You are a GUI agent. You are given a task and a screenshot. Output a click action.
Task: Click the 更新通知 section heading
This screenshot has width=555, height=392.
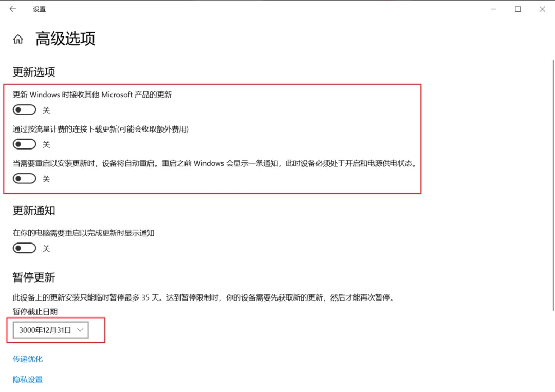click(34, 211)
